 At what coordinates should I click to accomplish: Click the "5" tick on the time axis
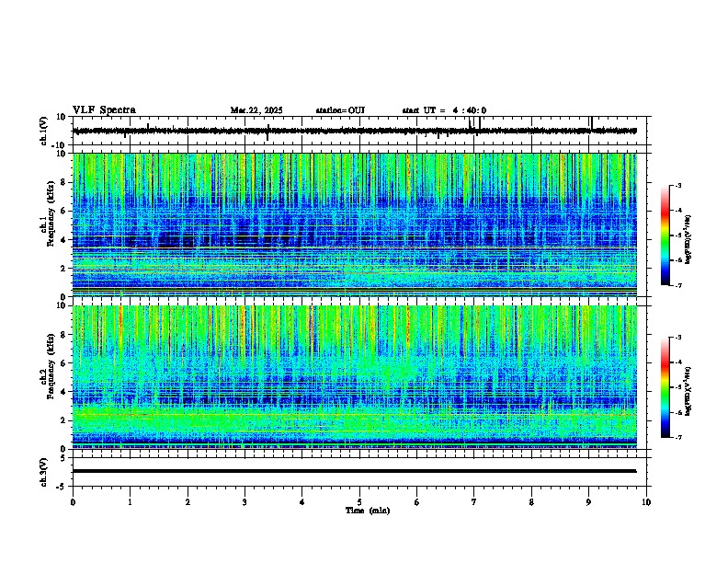pyautogui.click(x=359, y=502)
